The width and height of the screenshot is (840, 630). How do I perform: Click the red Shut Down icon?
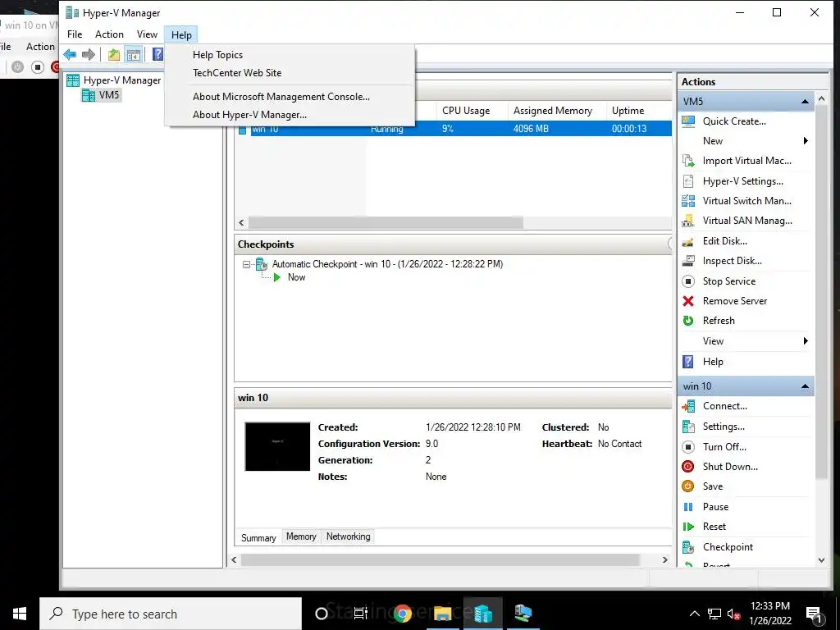click(x=688, y=467)
